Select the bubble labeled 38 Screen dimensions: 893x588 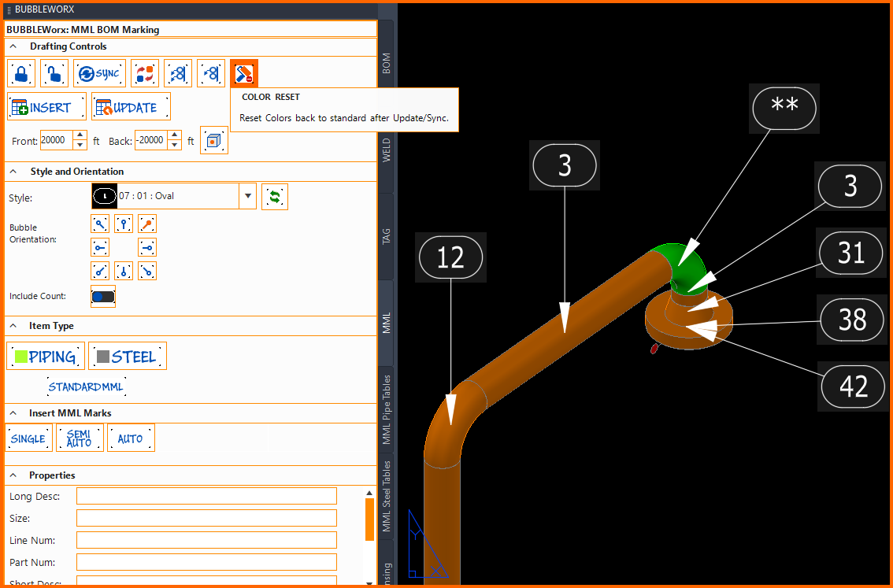853,320
